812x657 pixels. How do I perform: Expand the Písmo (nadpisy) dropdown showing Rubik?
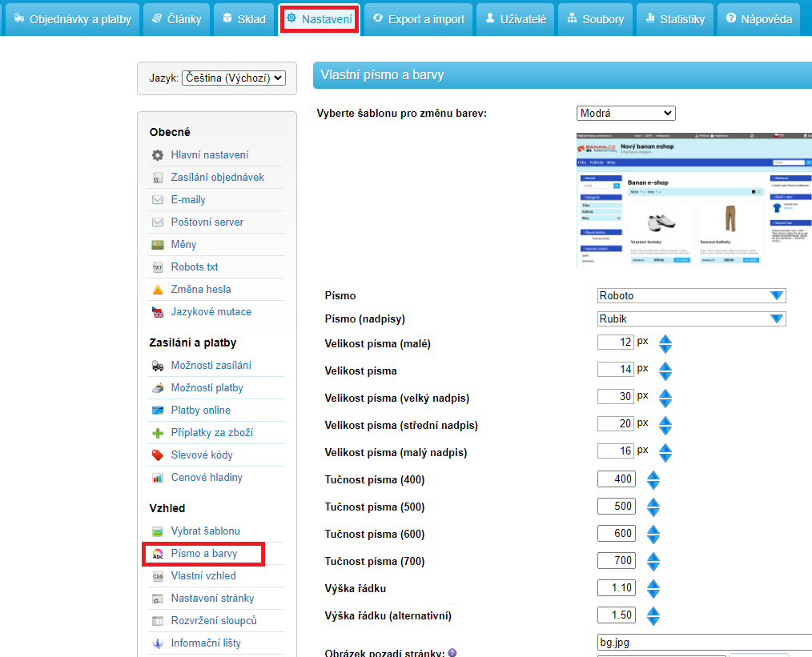692,318
